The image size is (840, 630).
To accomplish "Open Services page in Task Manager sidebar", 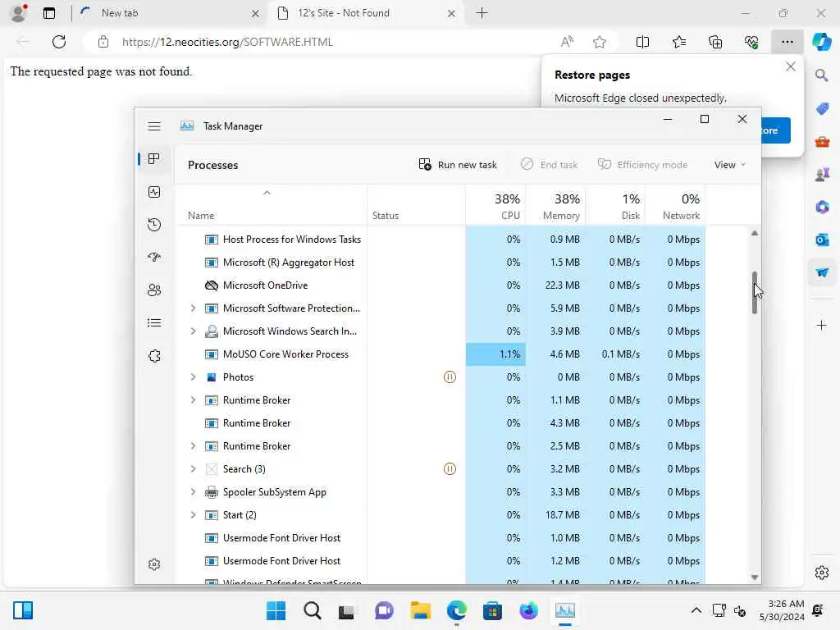I will point(154,356).
